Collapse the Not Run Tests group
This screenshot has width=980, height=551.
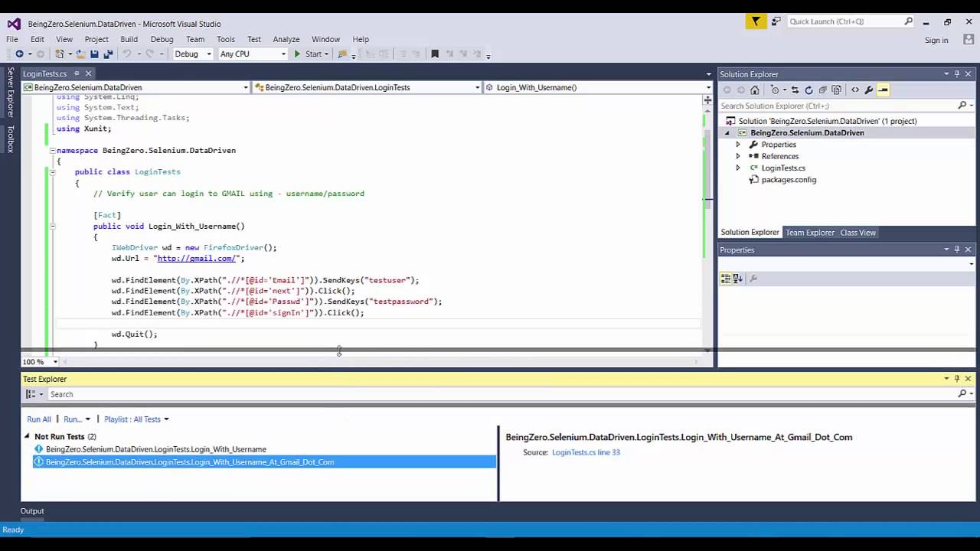(28, 436)
